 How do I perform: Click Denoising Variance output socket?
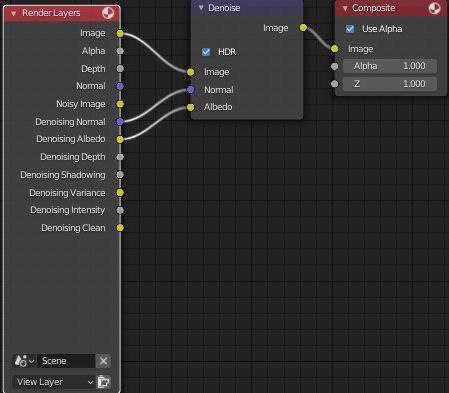(120, 192)
